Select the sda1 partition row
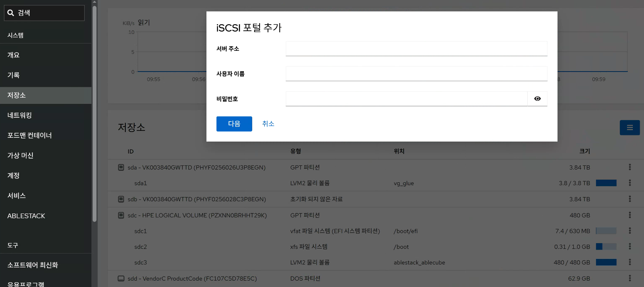 point(376,183)
